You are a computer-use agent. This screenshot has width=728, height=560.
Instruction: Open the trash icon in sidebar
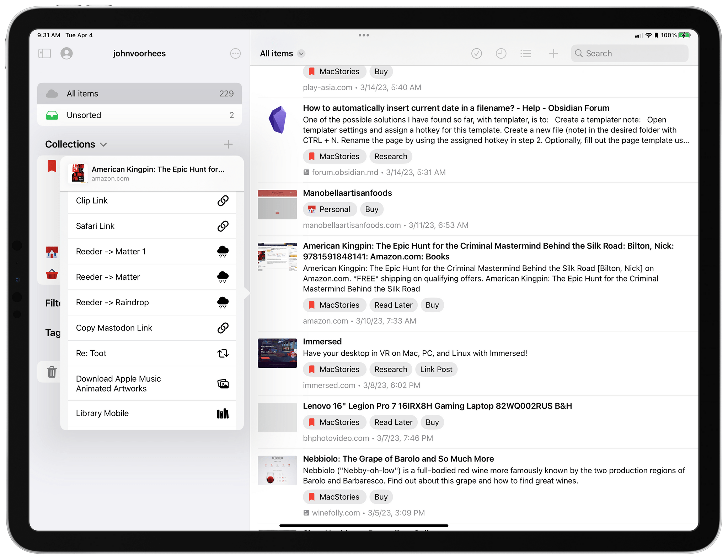coord(52,372)
